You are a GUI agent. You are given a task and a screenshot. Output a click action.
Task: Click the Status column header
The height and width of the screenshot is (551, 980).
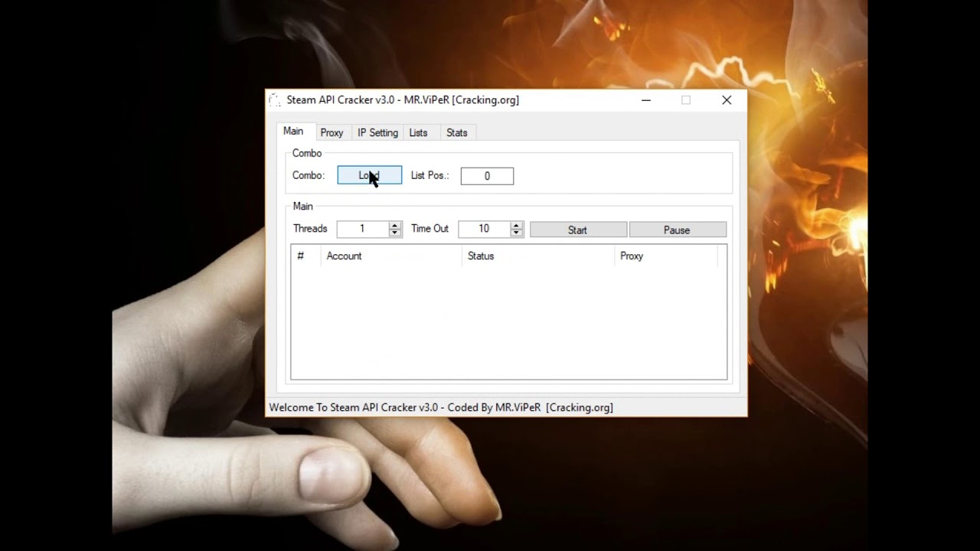click(x=539, y=256)
